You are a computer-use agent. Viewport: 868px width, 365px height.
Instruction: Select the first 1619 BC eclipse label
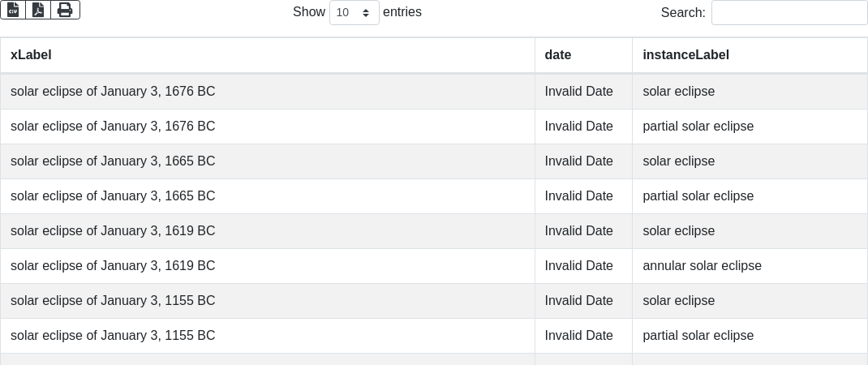113,231
